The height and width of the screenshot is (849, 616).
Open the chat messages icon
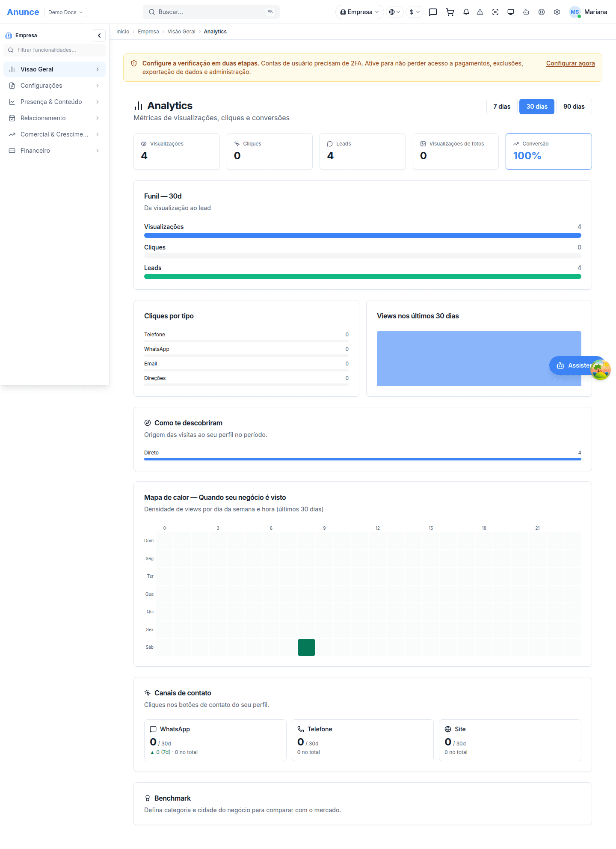pos(433,12)
